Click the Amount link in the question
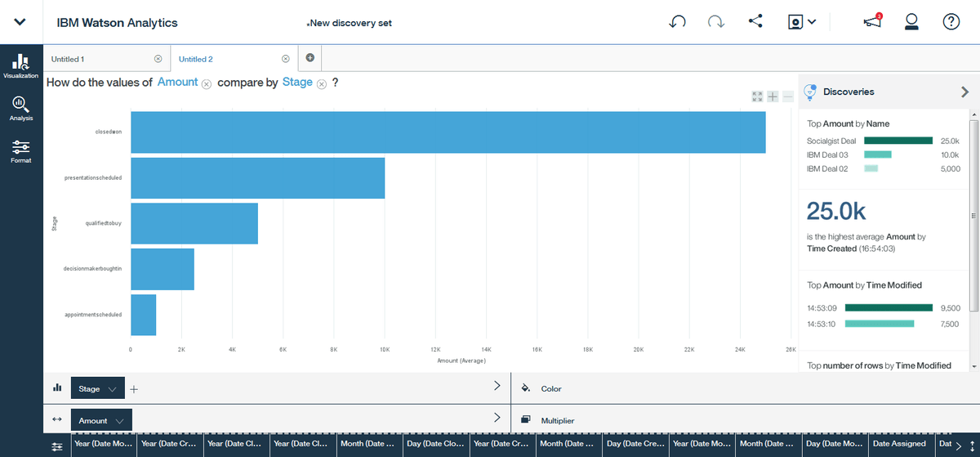The width and height of the screenshot is (980, 457). [177, 83]
